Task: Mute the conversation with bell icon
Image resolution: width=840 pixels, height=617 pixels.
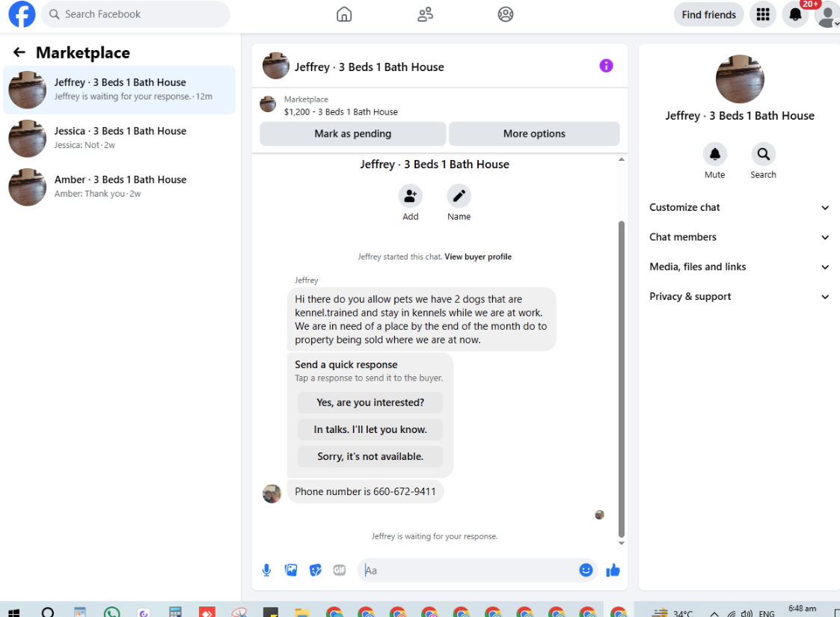Action: [x=714, y=154]
